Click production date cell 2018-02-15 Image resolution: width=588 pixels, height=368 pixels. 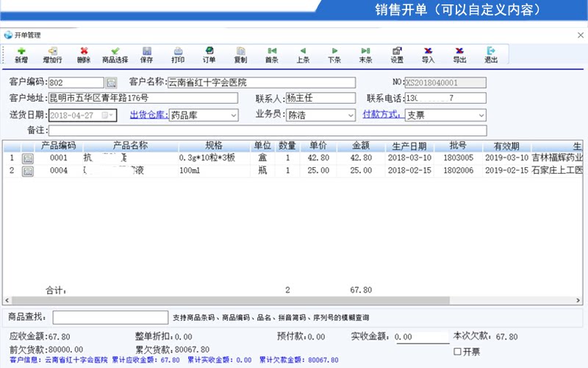pyautogui.click(x=409, y=171)
